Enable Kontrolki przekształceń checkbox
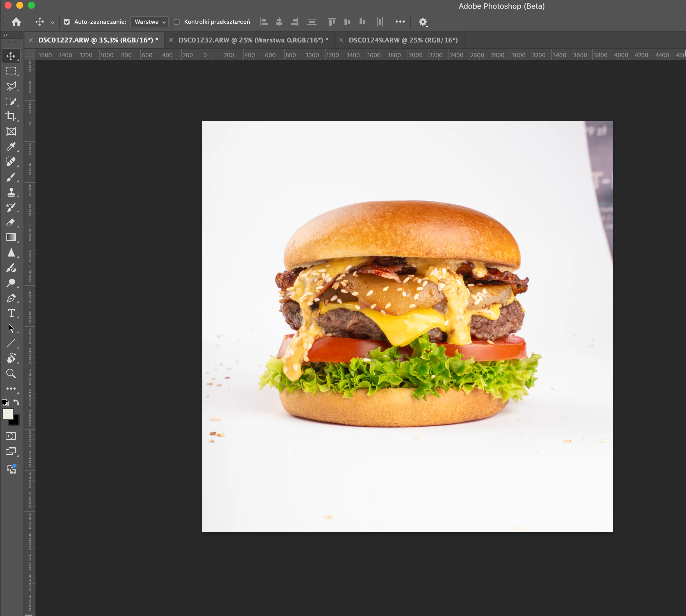Screen dimensions: 686x616 tap(176, 22)
